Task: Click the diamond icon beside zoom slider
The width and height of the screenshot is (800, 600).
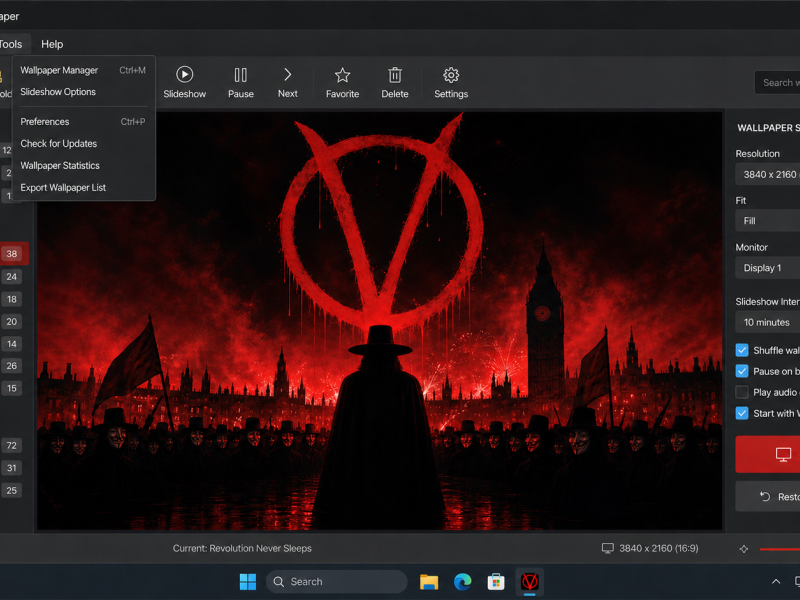Action: coord(744,549)
